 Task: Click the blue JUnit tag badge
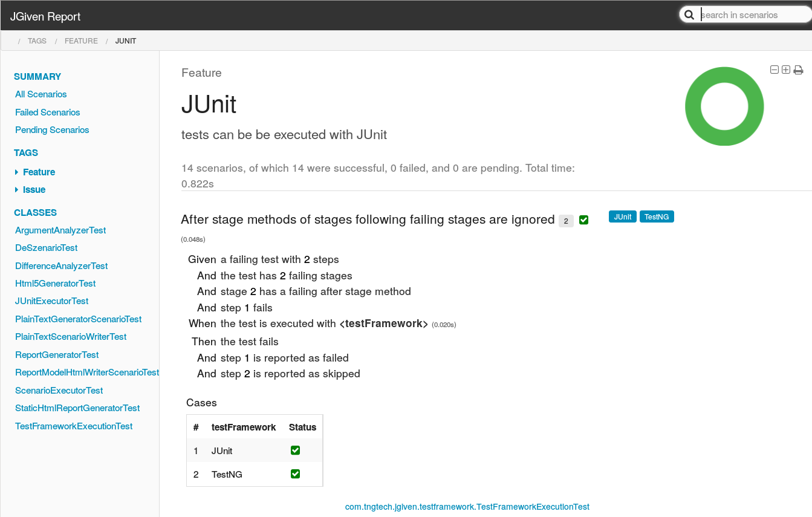tap(622, 216)
